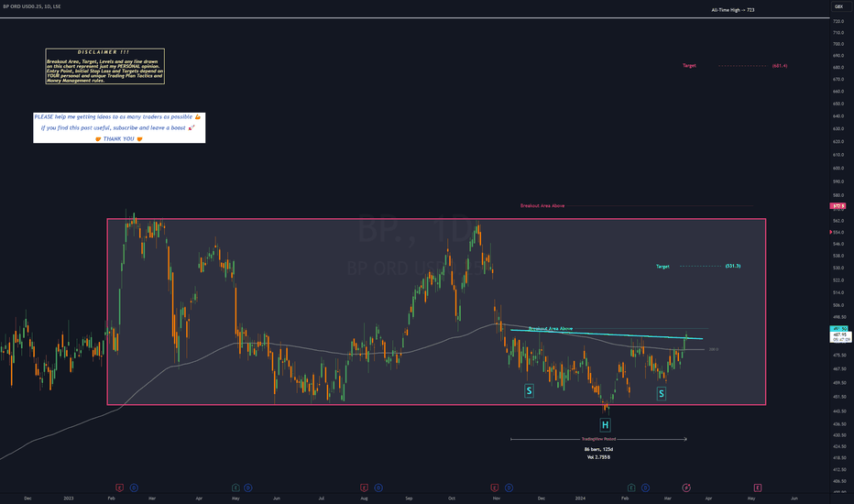Select the 'PLEASE help me' note box

119,128
